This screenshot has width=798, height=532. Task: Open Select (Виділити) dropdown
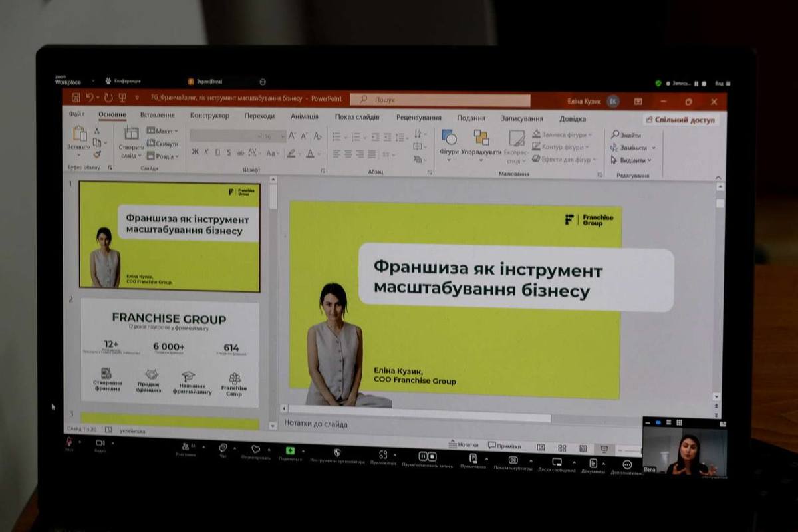coord(631,160)
